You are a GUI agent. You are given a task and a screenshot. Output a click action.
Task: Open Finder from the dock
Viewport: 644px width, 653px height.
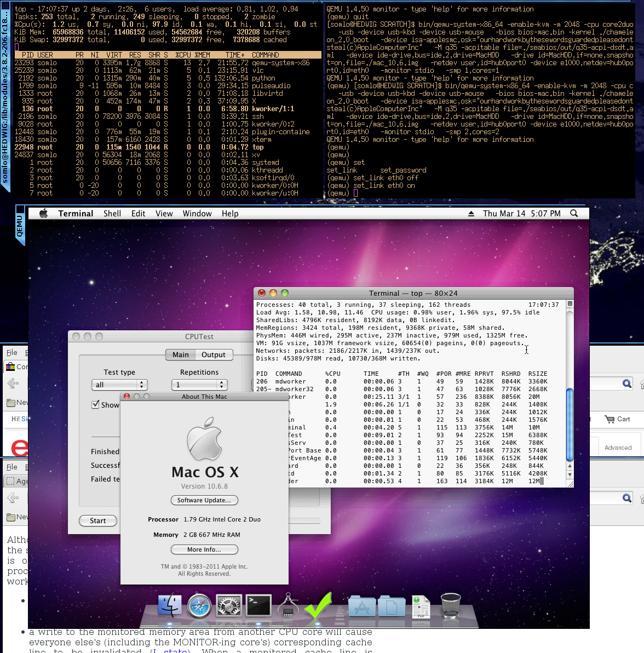click(x=169, y=605)
